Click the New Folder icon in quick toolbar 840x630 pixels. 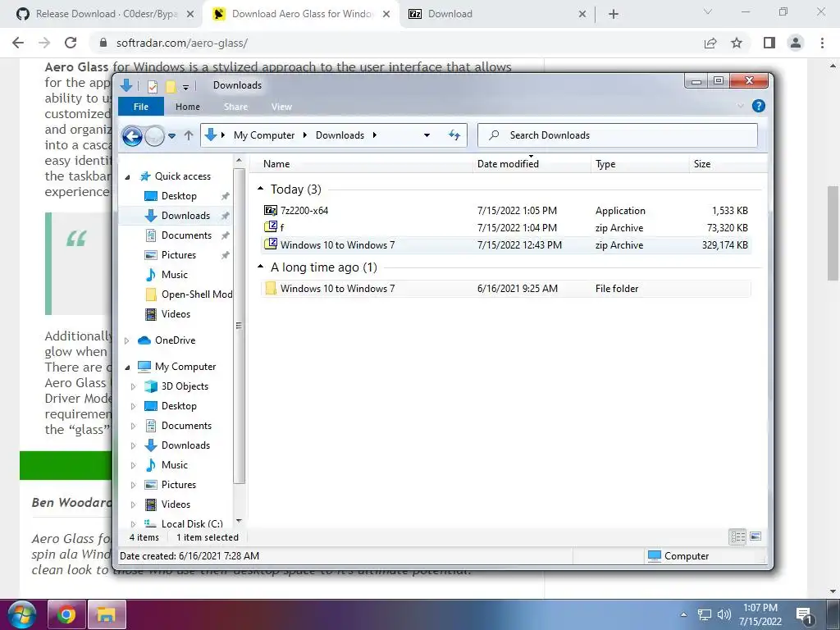tap(171, 85)
